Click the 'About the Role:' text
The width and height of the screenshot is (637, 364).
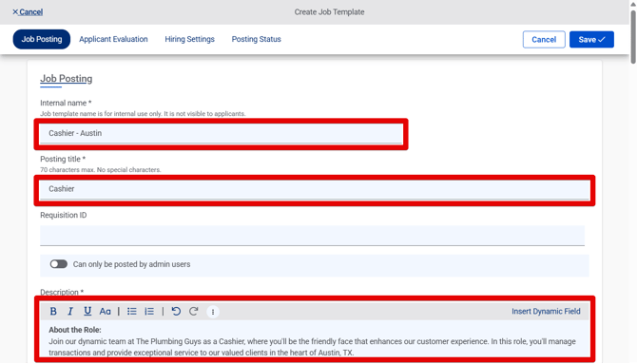(x=75, y=330)
